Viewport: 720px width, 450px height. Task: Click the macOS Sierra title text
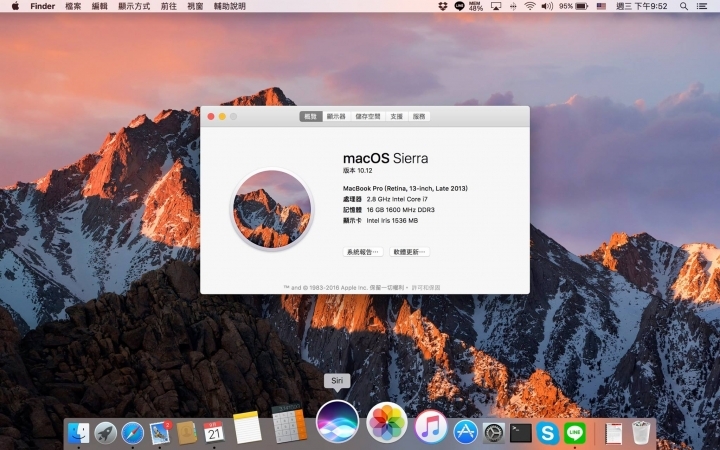click(x=386, y=158)
